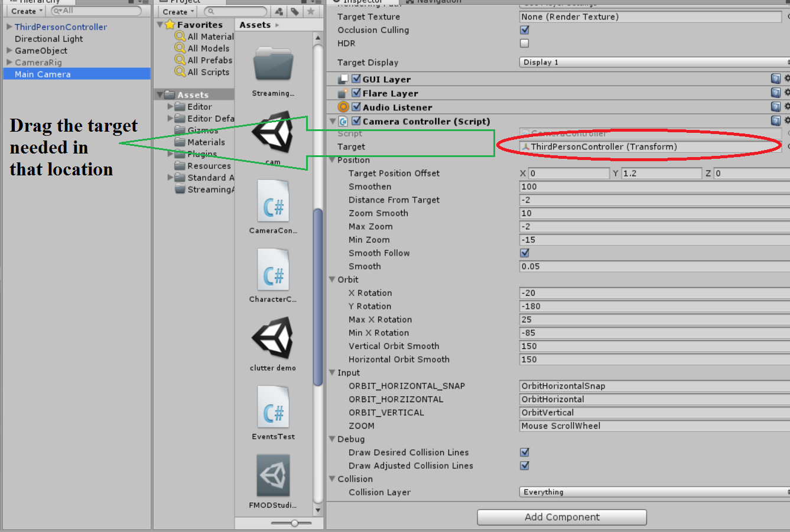The width and height of the screenshot is (790, 532).
Task: Uncheck Draw Adjusted Collision Lines
Action: (x=525, y=465)
